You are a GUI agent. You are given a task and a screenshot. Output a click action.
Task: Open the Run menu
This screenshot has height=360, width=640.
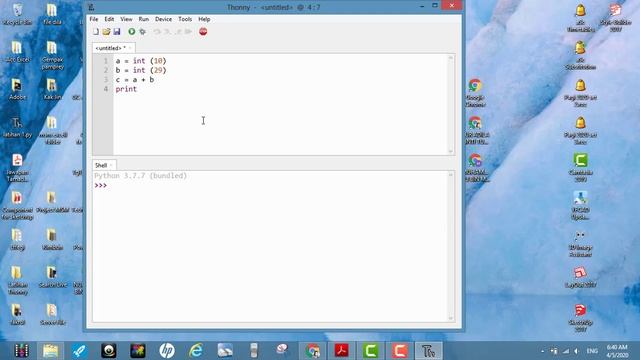pyautogui.click(x=144, y=19)
